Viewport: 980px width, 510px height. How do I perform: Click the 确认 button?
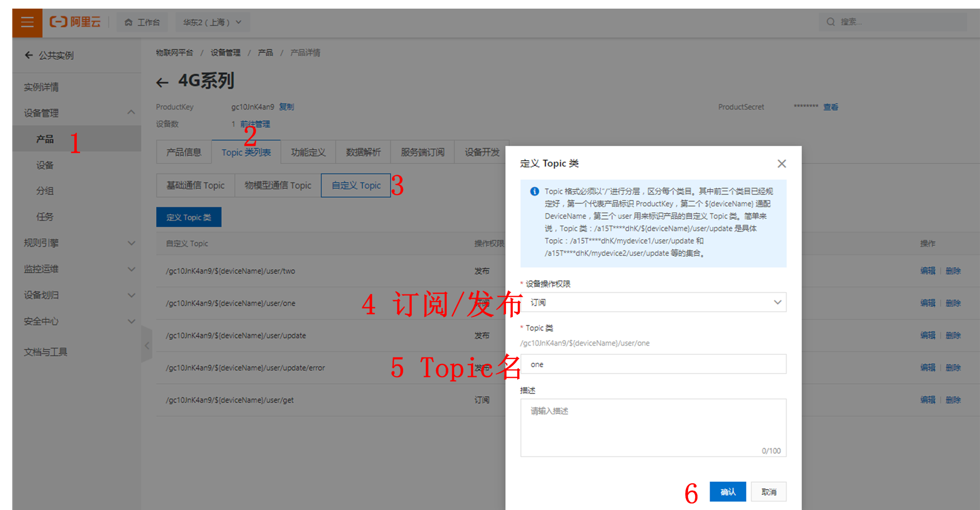(x=727, y=492)
